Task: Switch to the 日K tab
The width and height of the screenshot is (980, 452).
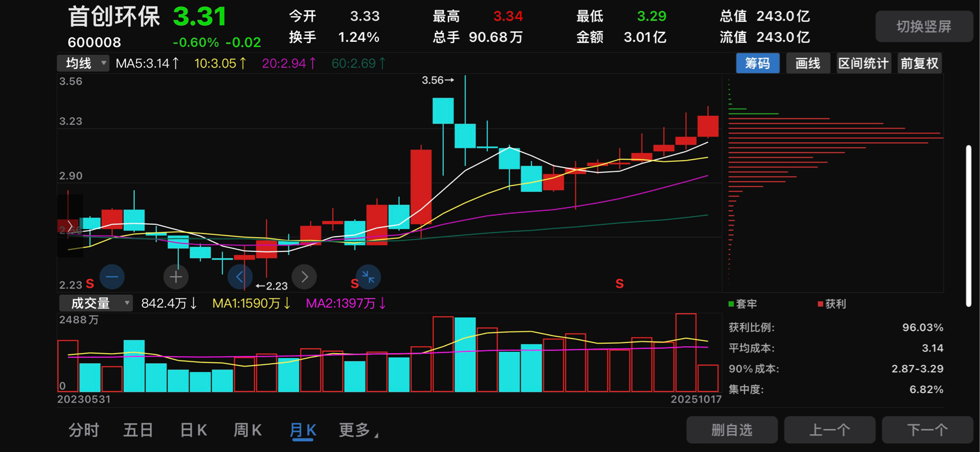Action: click(x=193, y=430)
